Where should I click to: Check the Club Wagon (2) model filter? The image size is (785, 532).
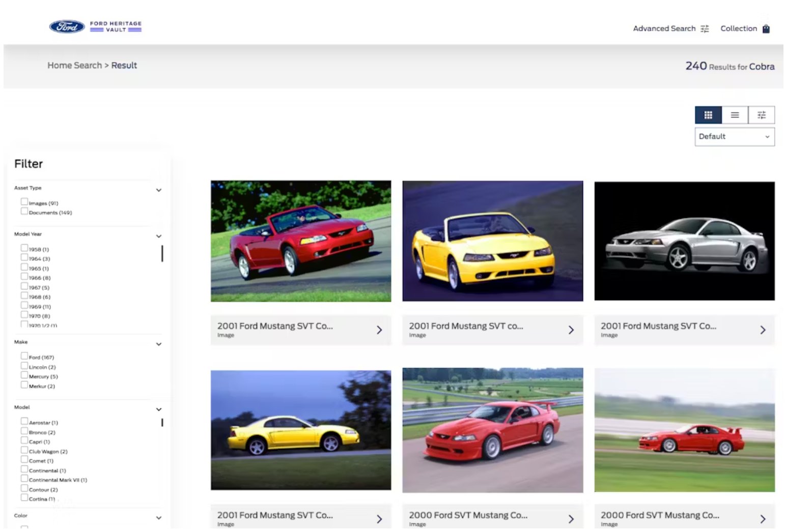(x=24, y=450)
